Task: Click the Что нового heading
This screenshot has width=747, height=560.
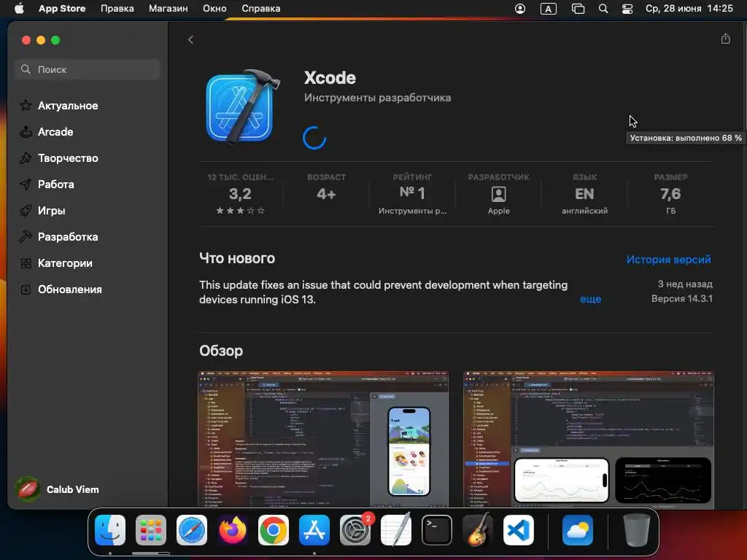Action: [237, 258]
